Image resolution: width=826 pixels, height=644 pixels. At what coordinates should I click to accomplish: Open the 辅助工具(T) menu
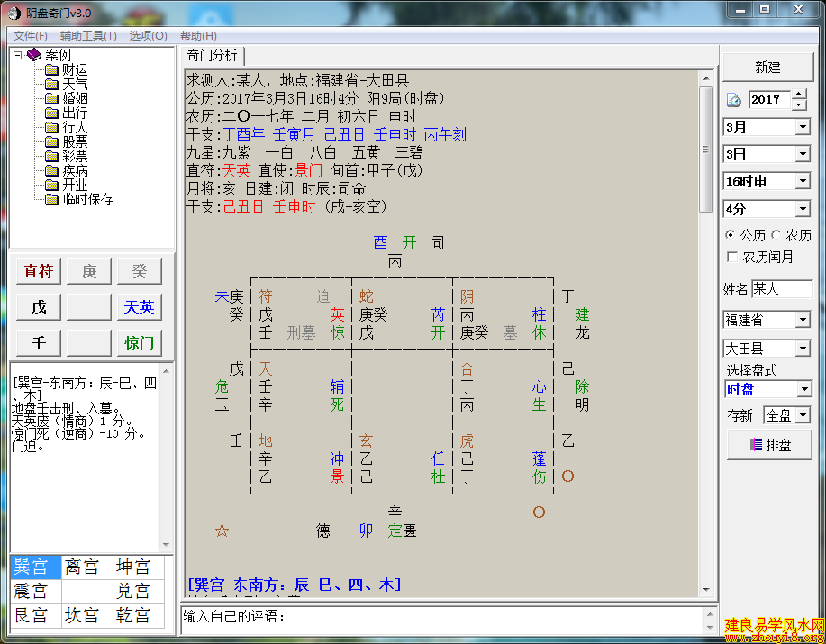click(x=88, y=36)
